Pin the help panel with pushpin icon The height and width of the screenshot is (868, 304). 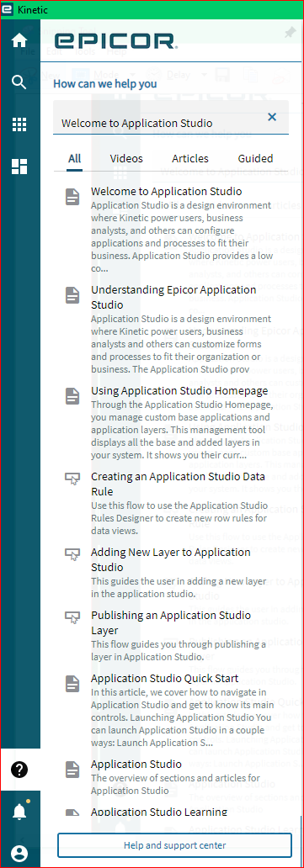290,33
